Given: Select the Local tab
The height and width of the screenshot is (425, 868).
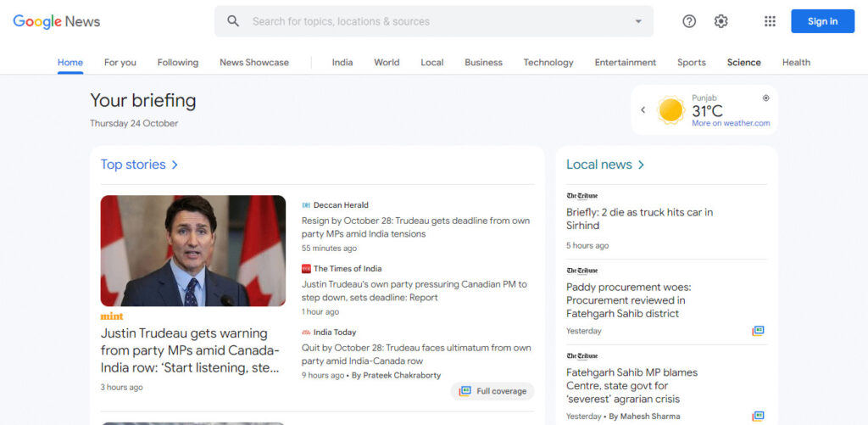Looking at the screenshot, I should point(431,63).
